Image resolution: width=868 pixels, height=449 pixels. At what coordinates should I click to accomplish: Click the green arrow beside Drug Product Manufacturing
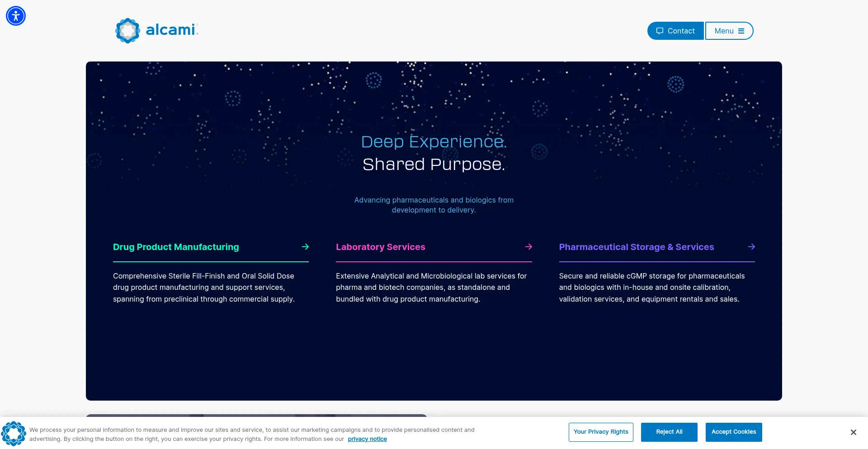(305, 246)
